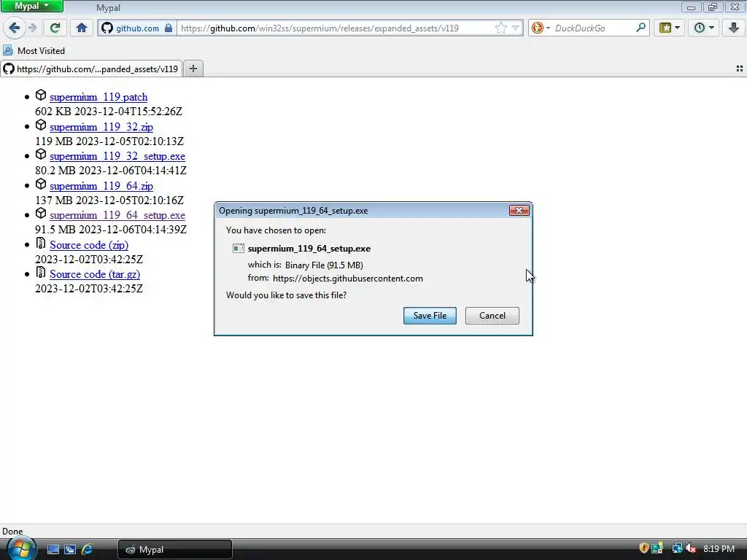Click the tab groups grid icon
747x560 pixels.
(x=740, y=69)
